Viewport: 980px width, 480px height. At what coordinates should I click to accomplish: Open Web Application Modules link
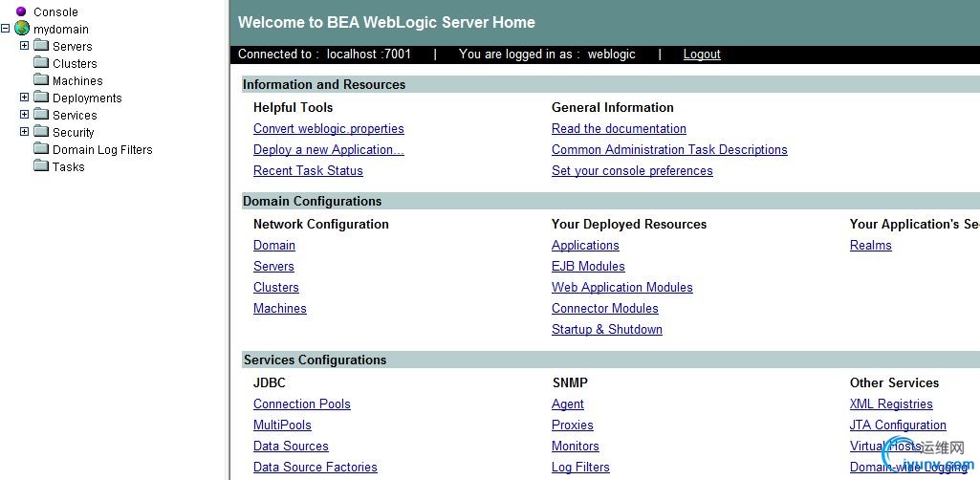(621, 288)
